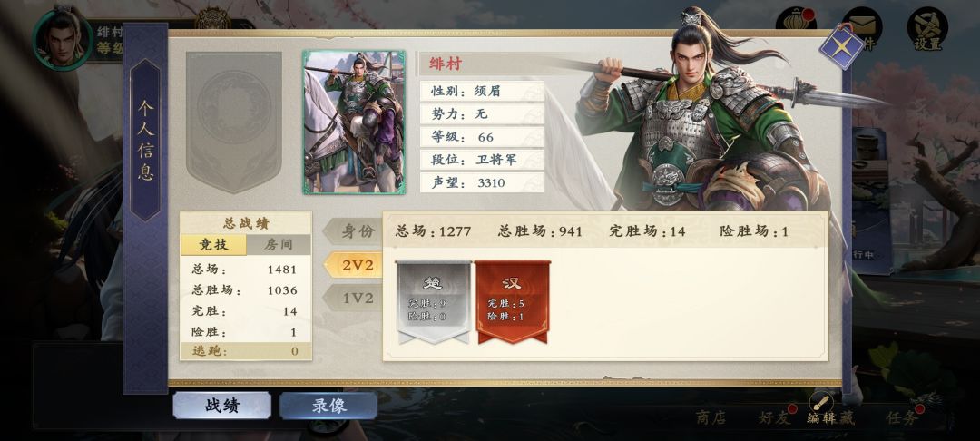Open 任务 quests in the bottom menu
This screenshot has height=441, width=980.
tap(902, 418)
